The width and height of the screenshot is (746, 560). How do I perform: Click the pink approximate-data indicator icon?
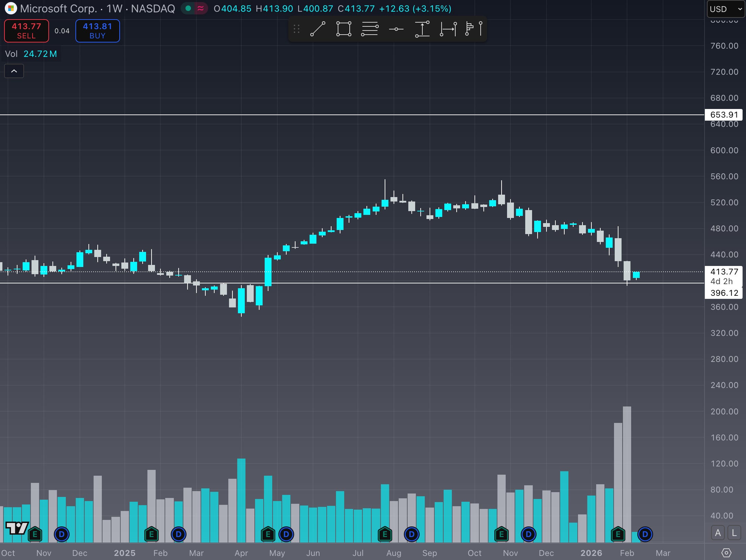coord(201,9)
